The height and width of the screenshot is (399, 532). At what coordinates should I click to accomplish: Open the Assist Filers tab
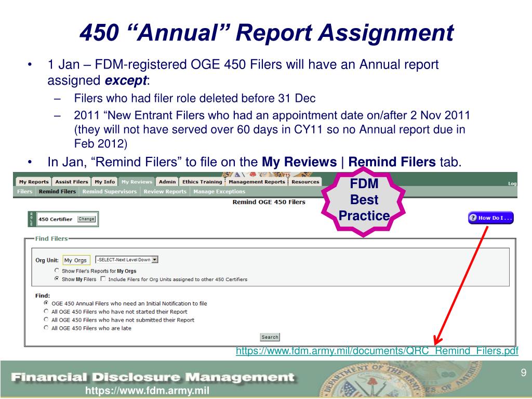click(72, 182)
